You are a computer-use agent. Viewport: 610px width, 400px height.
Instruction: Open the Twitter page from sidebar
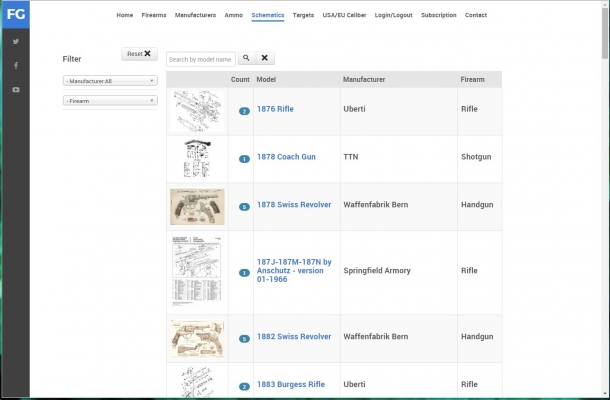pos(16,41)
